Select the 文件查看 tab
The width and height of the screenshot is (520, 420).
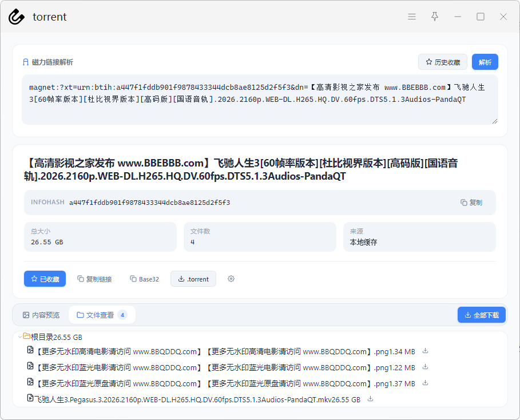102,315
